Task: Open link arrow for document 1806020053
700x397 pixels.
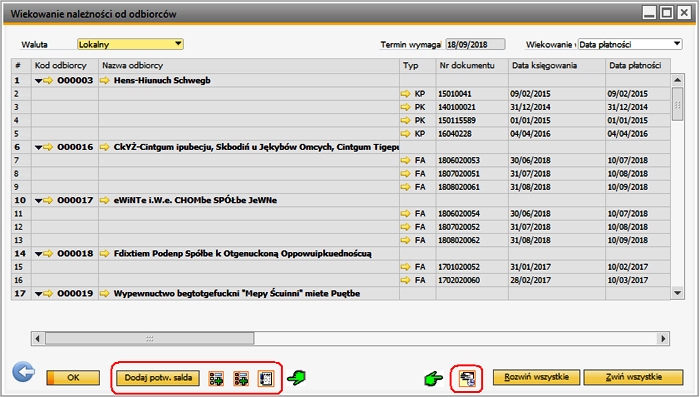Action: pos(405,160)
